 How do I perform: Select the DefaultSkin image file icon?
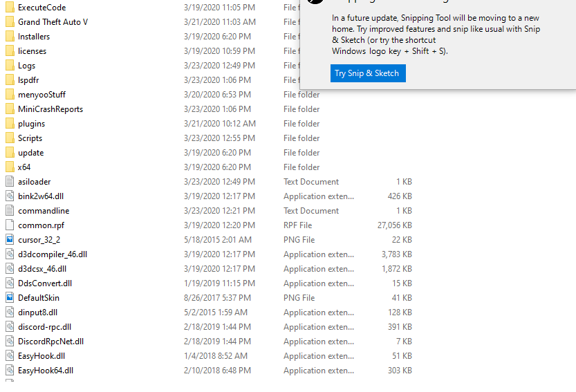coord(9,298)
